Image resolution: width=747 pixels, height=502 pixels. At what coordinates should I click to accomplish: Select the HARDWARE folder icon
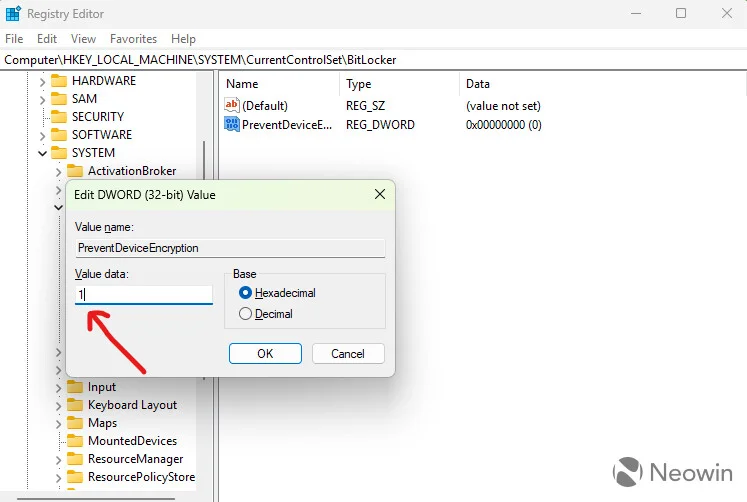coord(59,80)
